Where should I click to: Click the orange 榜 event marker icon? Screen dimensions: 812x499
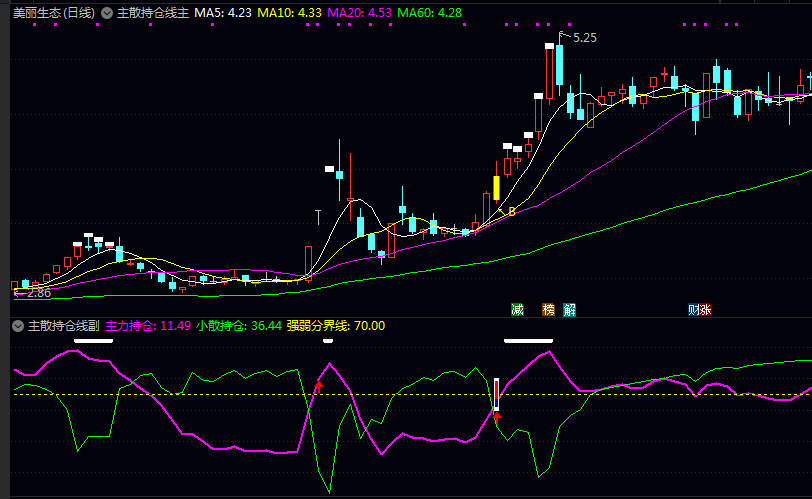point(548,309)
